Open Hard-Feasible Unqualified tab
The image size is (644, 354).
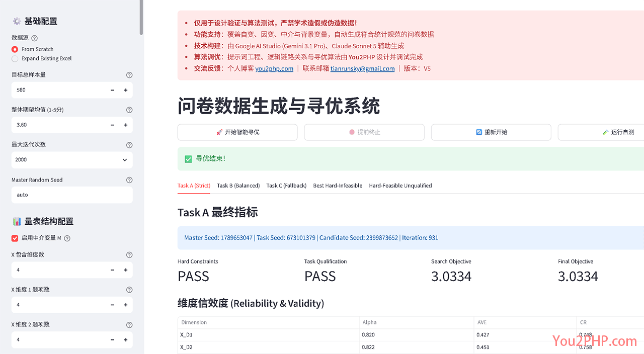[400, 186]
